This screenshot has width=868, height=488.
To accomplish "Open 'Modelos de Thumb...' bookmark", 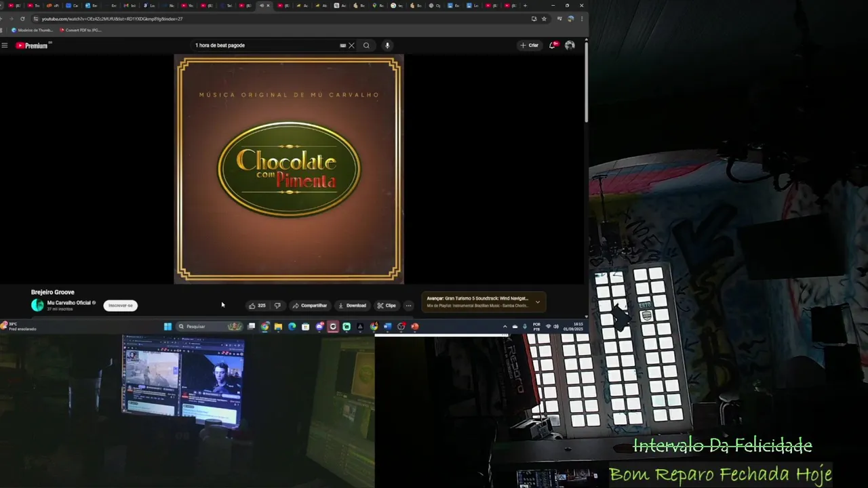I will [x=32, y=30].
